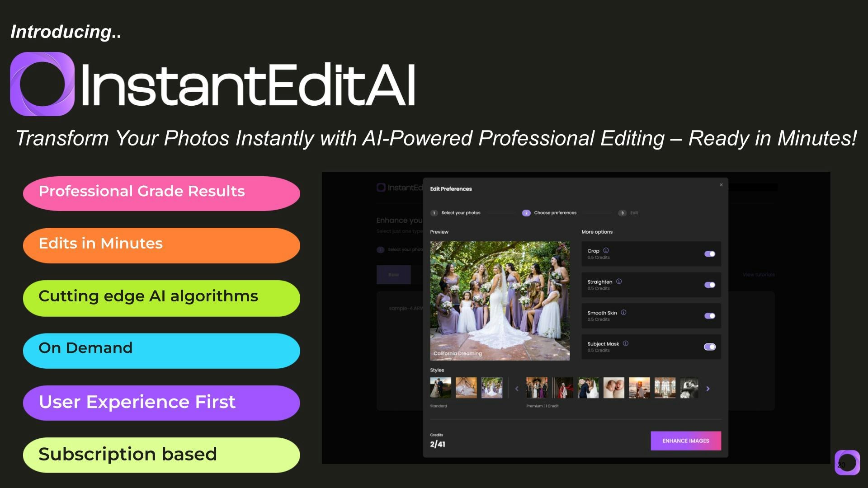The width and height of the screenshot is (868, 488).
Task: Open the Smooth Skin info tooltip icon
Action: tap(623, 312)
